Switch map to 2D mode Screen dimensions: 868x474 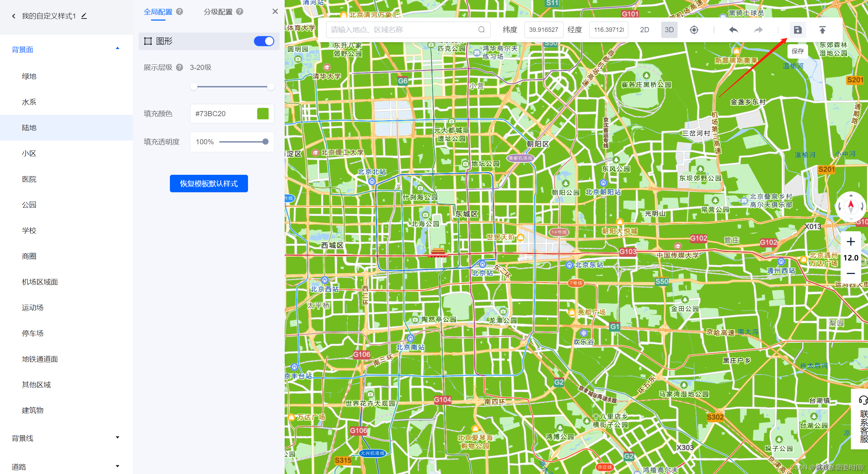pos(644,30)
